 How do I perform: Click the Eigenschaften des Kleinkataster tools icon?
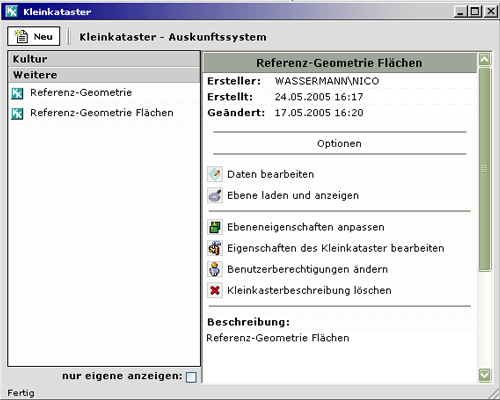click(x=215, y=248)
